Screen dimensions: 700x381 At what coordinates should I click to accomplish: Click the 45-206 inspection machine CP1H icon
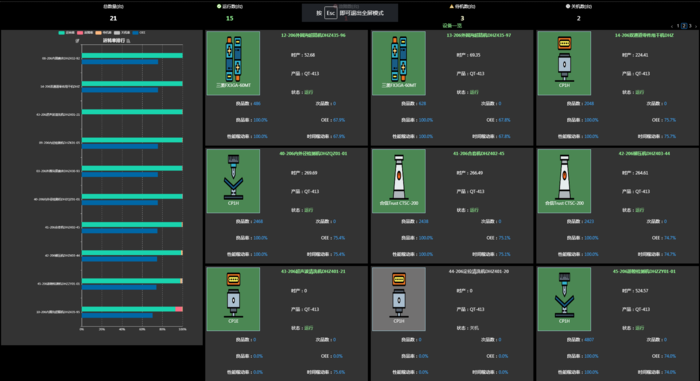point(564,299)
